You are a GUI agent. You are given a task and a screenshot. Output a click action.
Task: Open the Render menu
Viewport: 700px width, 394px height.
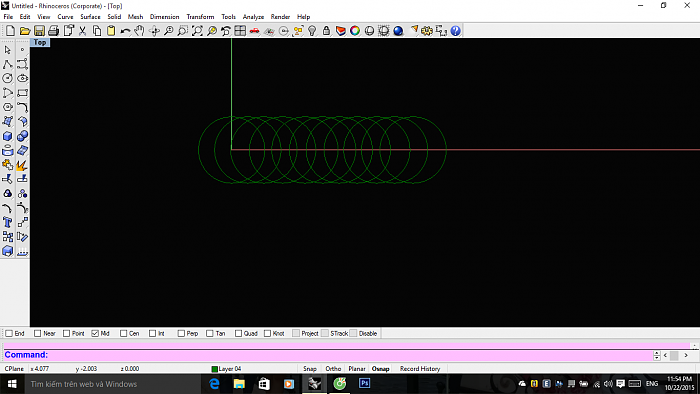pyautogui.click(x=280, y=17)
